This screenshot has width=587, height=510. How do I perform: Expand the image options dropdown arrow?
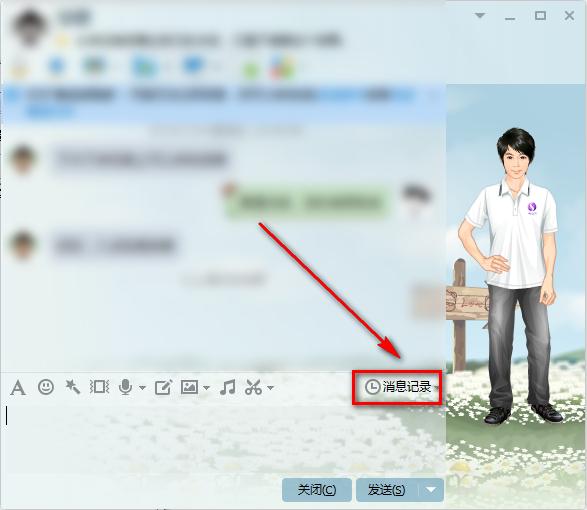point(206,388)
